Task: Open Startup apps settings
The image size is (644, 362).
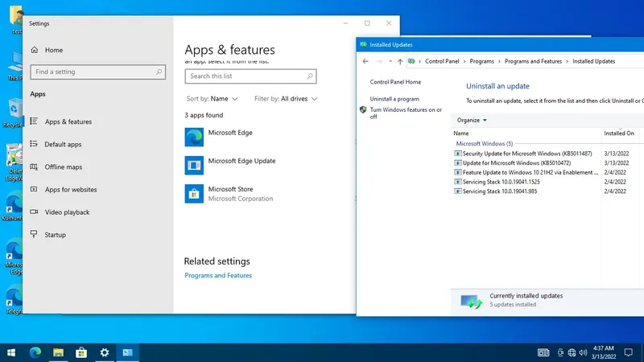Action: coord(55,234)
